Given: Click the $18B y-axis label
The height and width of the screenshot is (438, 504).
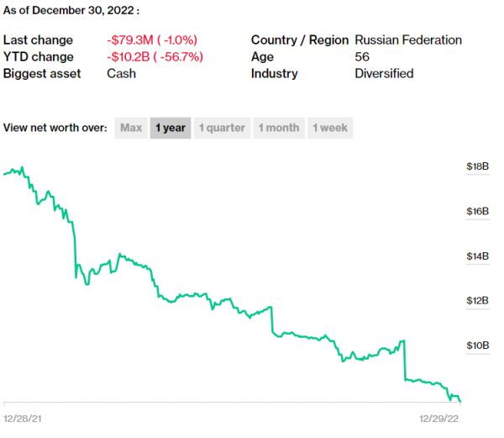Looking at the screenshot, I should pyautogui.click(x=477, y=167).
